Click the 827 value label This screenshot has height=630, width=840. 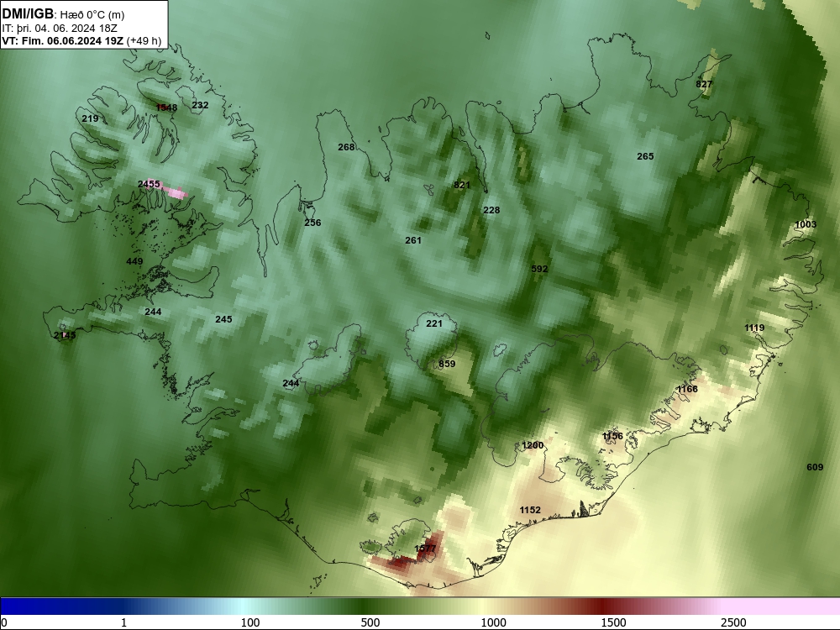click(704, 84)
